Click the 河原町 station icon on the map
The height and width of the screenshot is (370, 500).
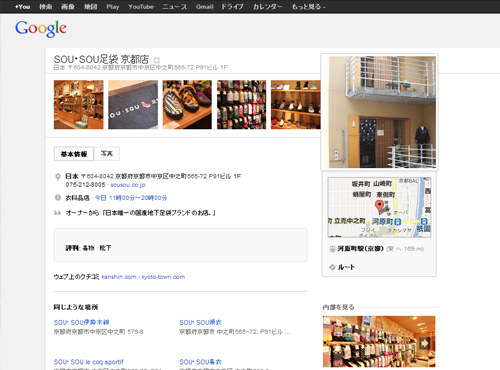(x=398, y=222)
